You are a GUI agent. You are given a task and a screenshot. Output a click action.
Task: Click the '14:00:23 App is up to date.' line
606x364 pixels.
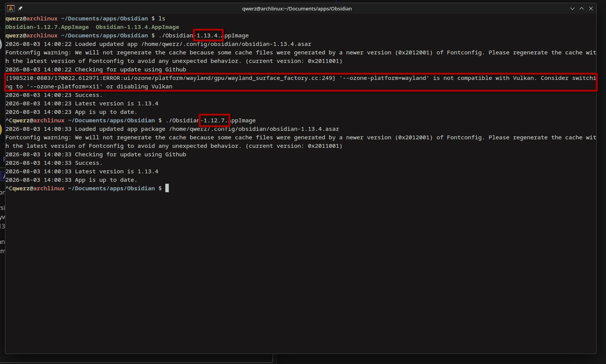(x=71, y=112)
